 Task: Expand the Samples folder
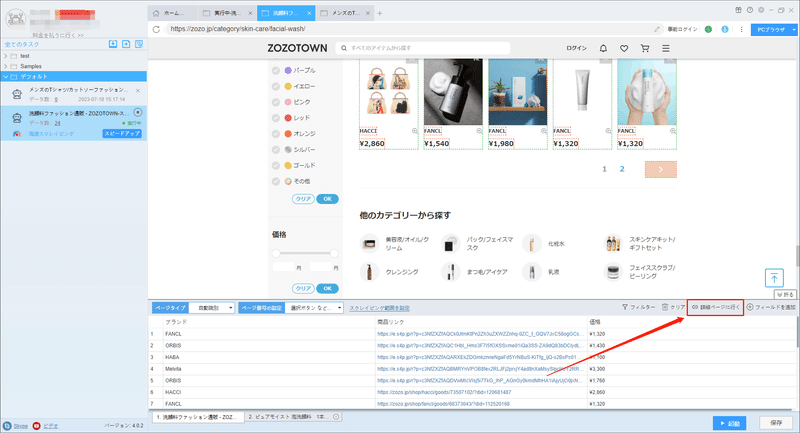coord(6,66)
